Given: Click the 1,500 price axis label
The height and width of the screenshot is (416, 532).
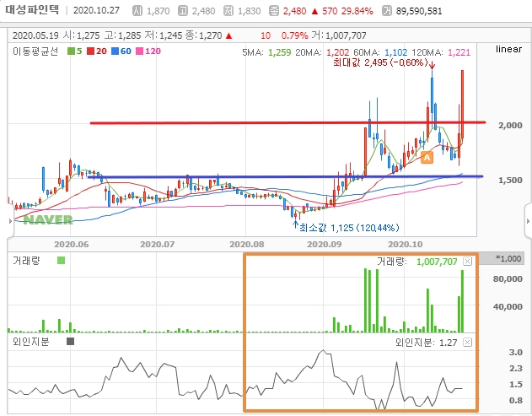Looking at the screenshot, I should point(510,180).
